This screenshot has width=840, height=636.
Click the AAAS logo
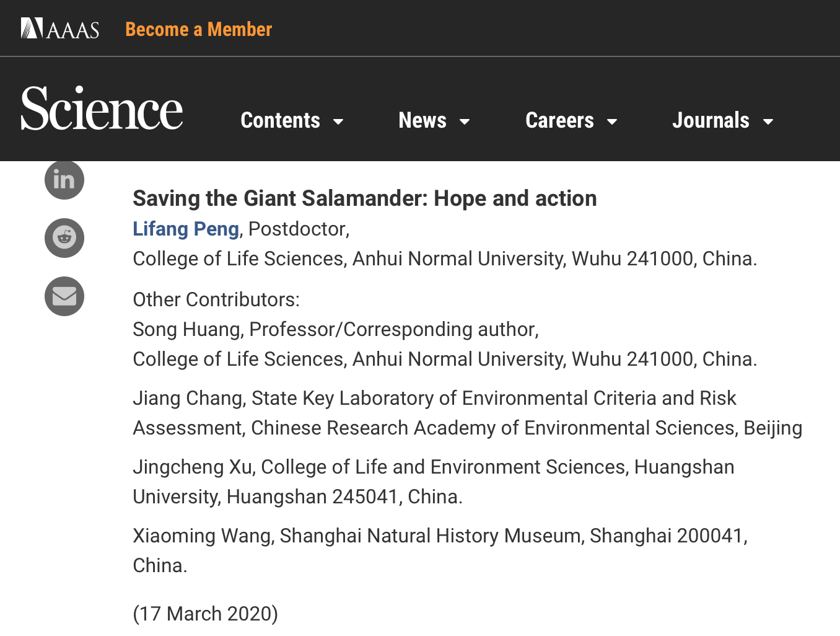tap(60, 29)
